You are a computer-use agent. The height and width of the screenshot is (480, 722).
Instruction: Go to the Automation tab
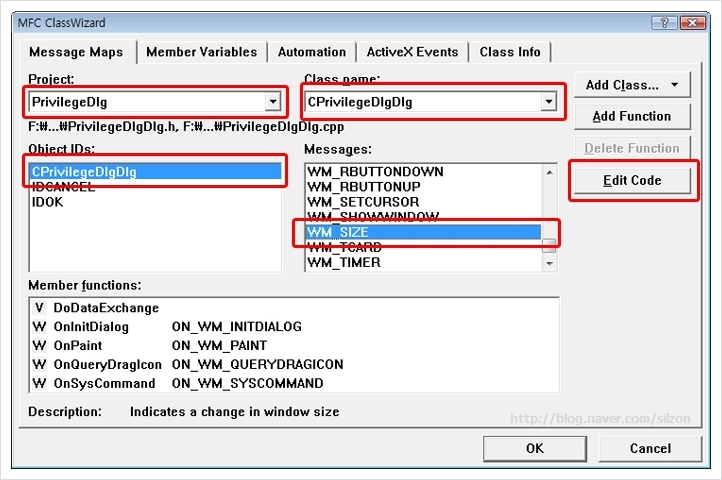pos(312,52)
